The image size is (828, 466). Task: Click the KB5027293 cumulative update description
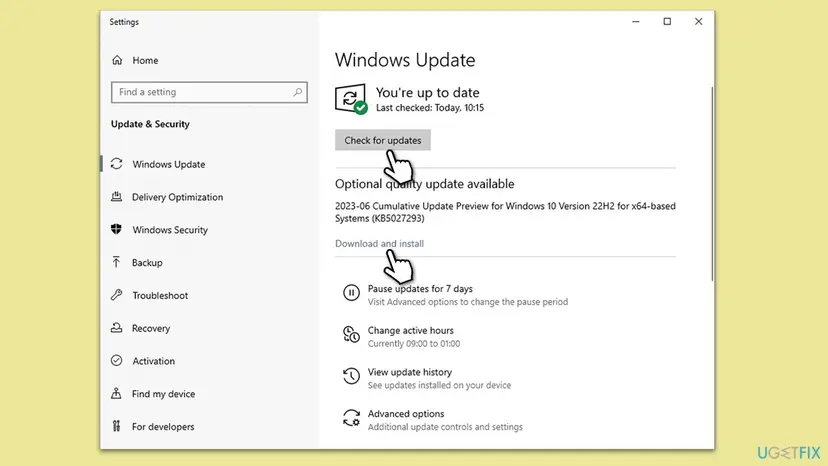pyautogui.click(x=505, y=212)
